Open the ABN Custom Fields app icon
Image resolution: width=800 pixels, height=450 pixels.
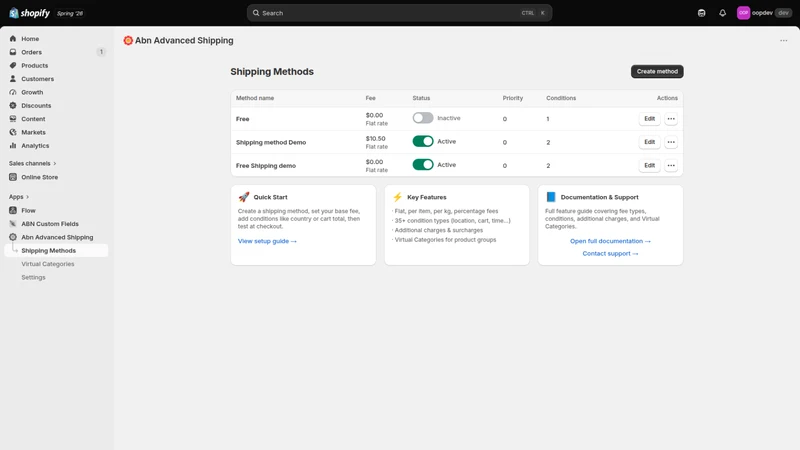pos(13,223)
